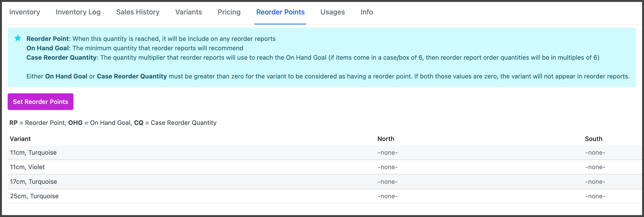Viewport: 644px width, 217px height.
Task: Click North -none- value for 11cm, Violet
Action: 388,167
